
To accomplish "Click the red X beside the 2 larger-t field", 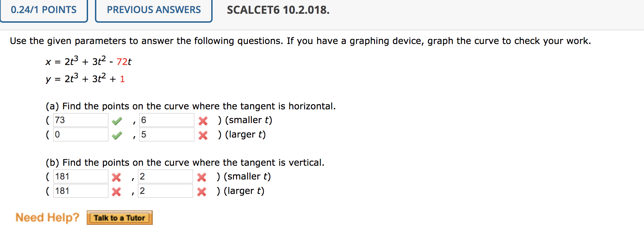I will coord(202,191).
